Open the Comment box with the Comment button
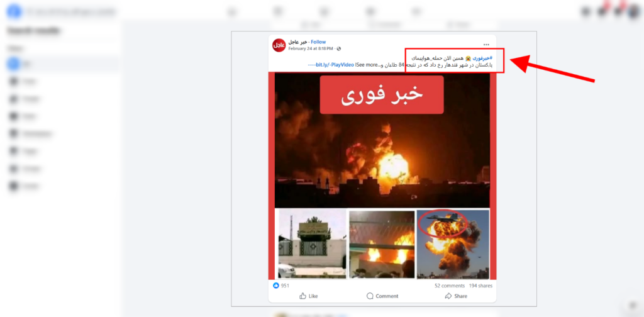Image resolution: width=644 pixels, height=317 pixels. pyautogui.click(x=382, y=296)
